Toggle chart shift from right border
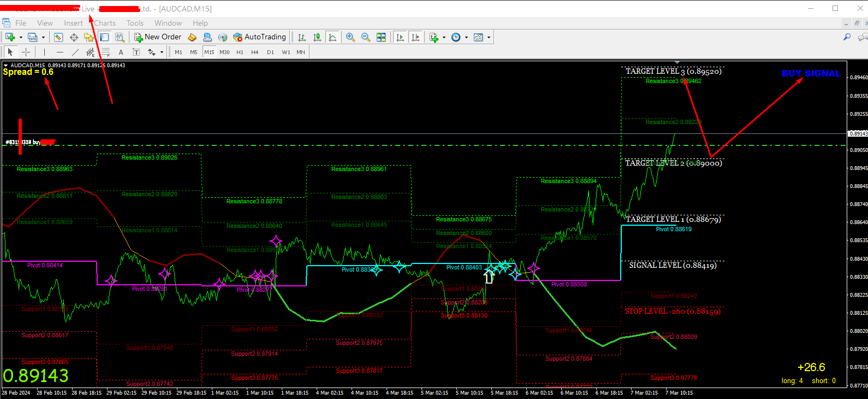Image resolution: width=868 pixels, height=399 pixels. [x=415, y=37]
